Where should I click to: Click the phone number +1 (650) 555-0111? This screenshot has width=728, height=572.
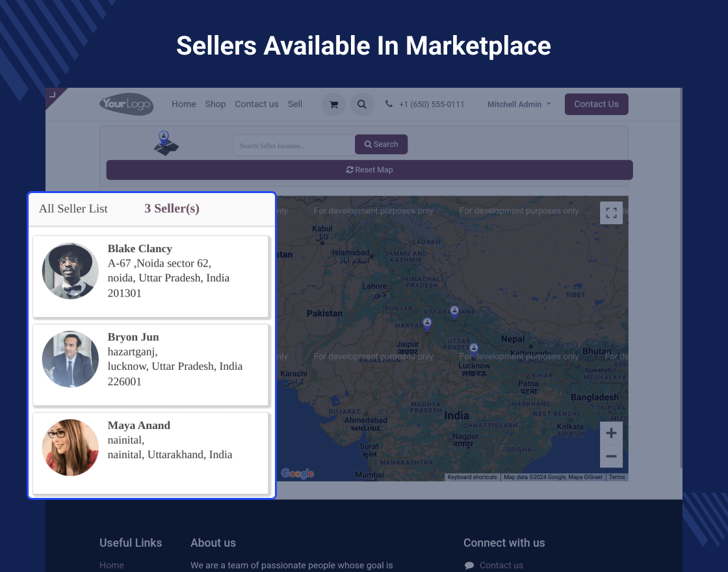tap(432, 105)
